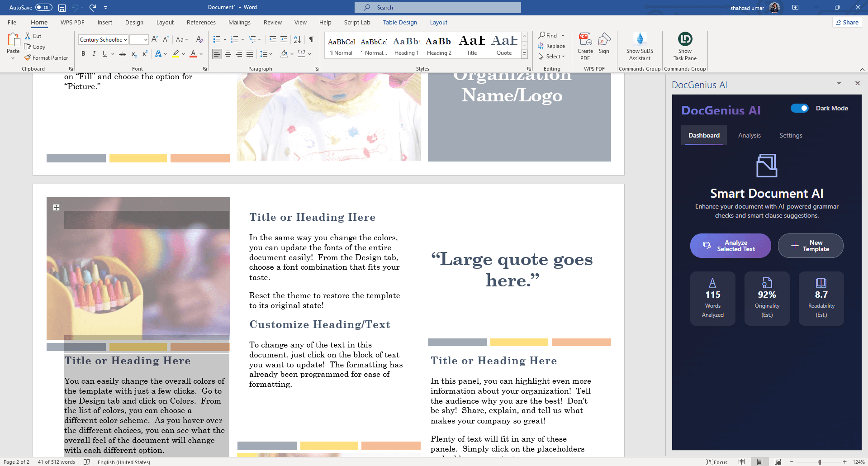
Task: Click Replace in Editing group
Action: pyautogui.click(x=552, y=46)
